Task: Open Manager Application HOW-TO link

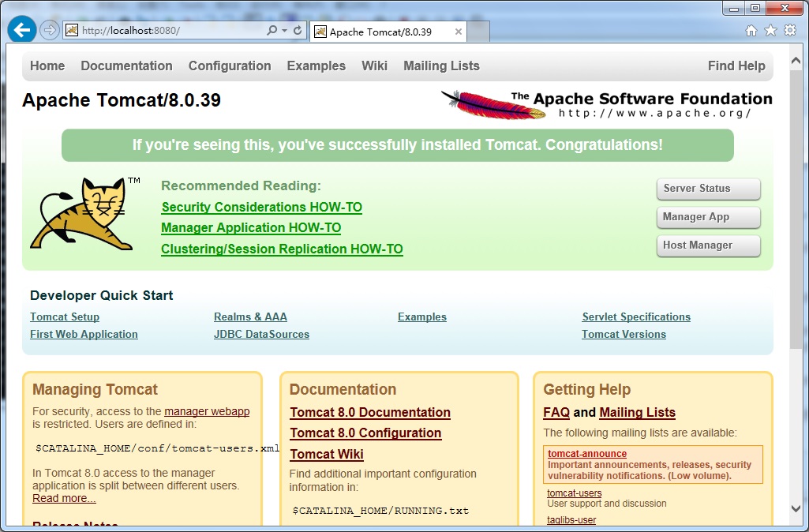Action: (x=251, y=227)
